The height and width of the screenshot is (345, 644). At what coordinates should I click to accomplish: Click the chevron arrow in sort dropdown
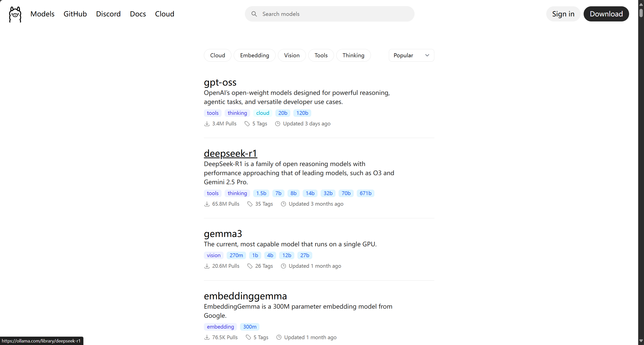pyautogui.click(x=427, y=55)
